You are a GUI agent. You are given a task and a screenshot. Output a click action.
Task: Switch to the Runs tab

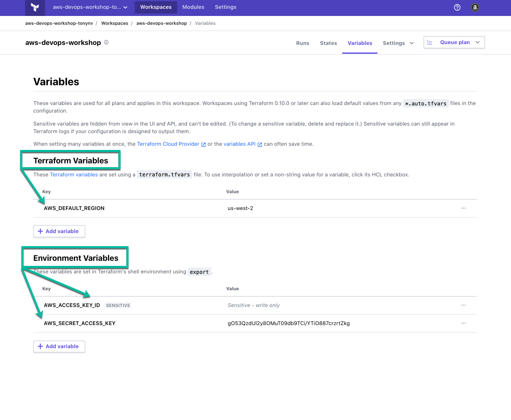(303, 43)
